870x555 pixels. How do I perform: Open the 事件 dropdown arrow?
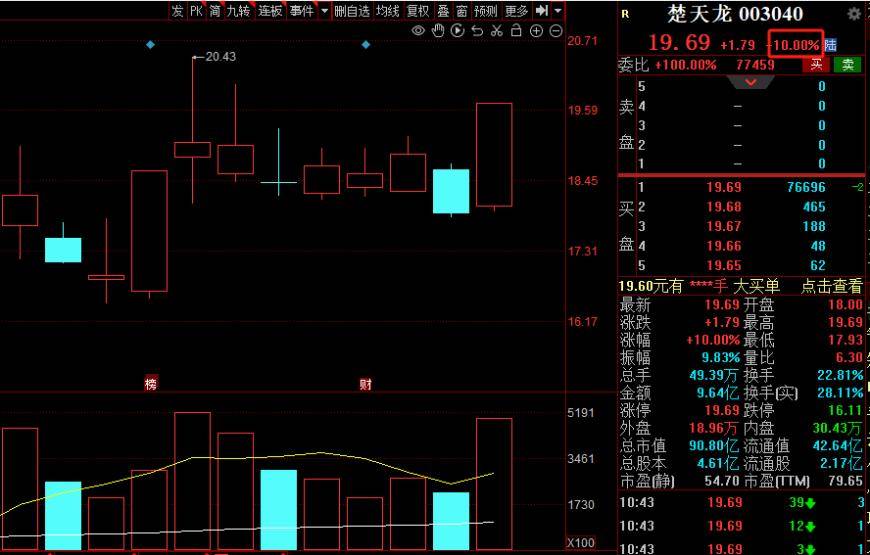pyautogui.click(x=324, y=11)
